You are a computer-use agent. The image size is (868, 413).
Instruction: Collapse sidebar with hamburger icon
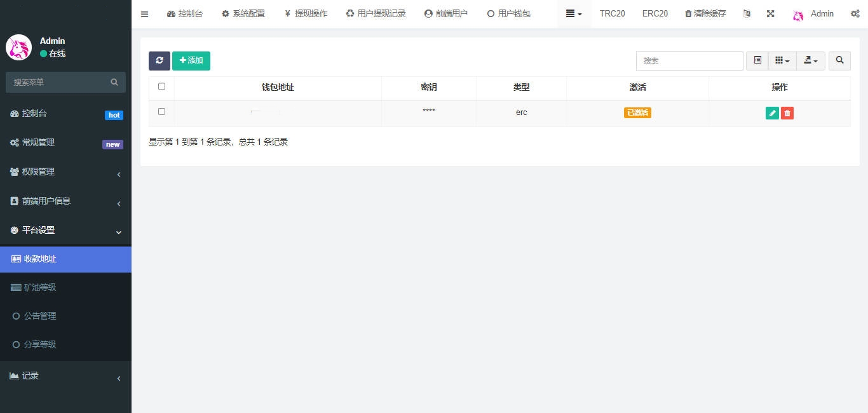pyautogui.click(x=144, y=14)
